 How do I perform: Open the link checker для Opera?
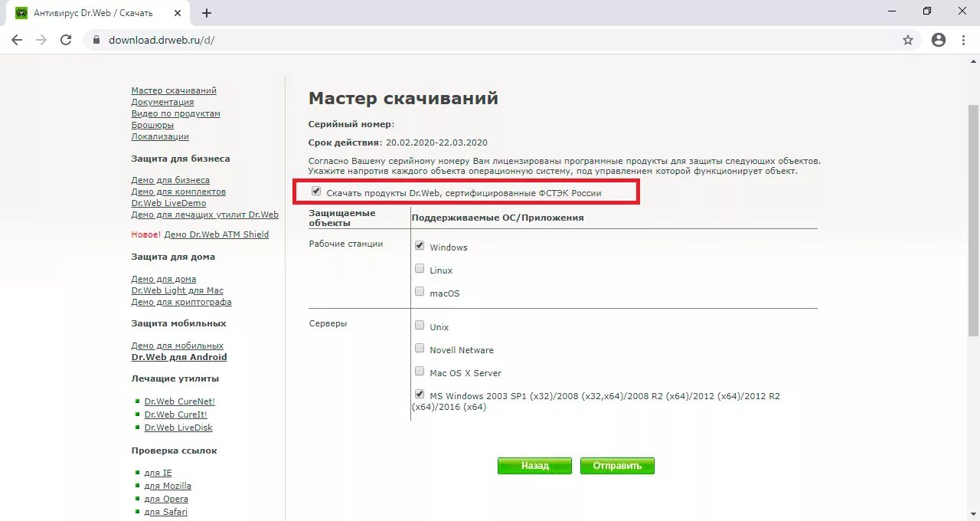166,499
